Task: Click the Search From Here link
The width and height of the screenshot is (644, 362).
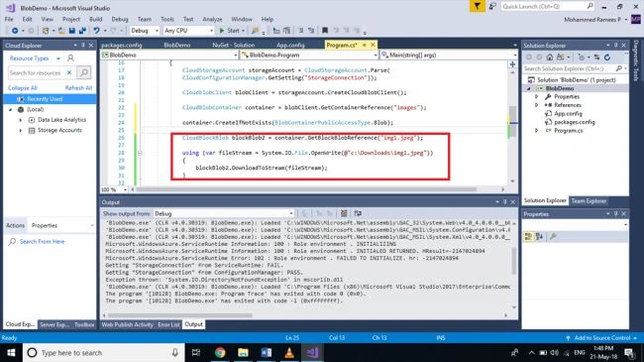Action: [43, 241]
